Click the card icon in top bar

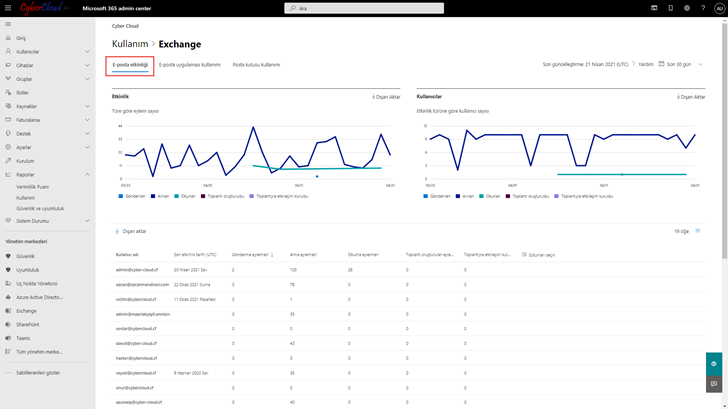(654, 8)
